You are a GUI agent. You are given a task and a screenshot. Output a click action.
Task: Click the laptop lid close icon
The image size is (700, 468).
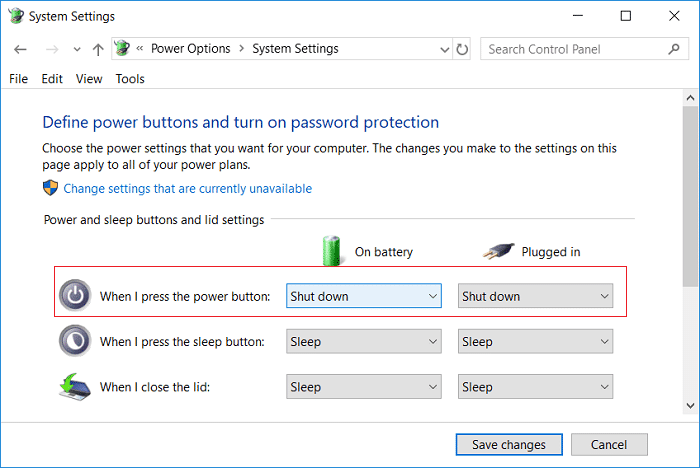tap(75, 387)
